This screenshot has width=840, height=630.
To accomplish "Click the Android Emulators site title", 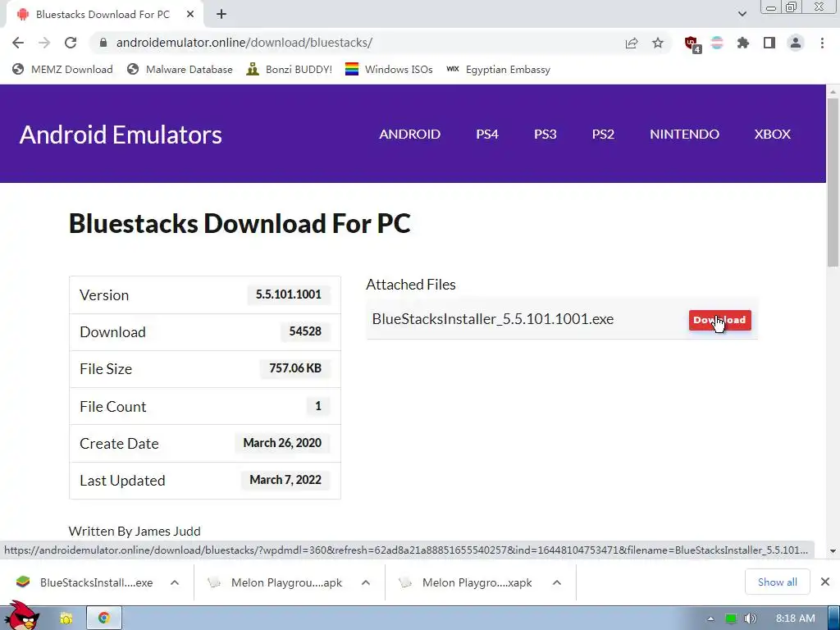I will (121, 135).
